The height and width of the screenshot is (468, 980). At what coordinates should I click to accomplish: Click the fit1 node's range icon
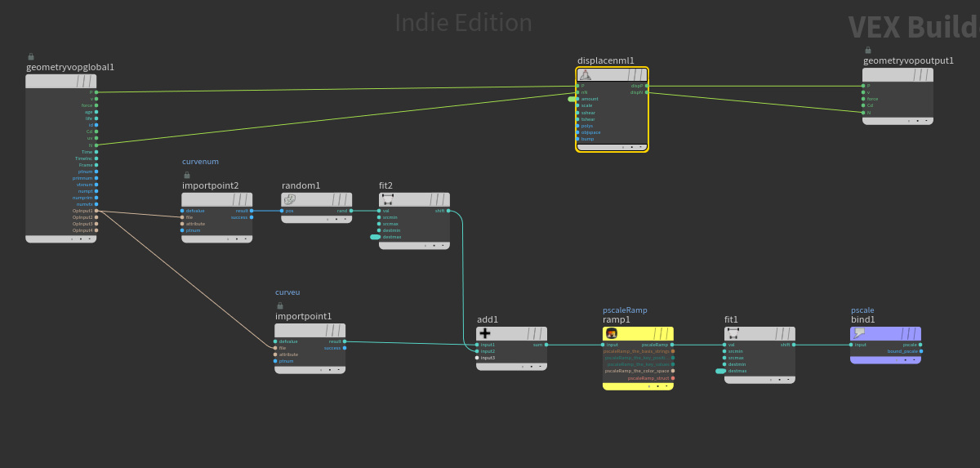(733, 333)
